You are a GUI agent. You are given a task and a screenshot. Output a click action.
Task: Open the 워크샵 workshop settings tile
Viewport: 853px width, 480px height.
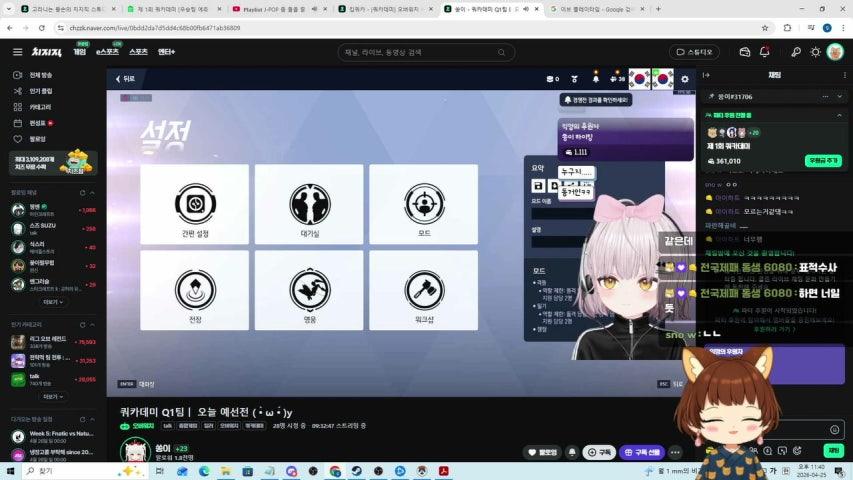tap(424, 290)
